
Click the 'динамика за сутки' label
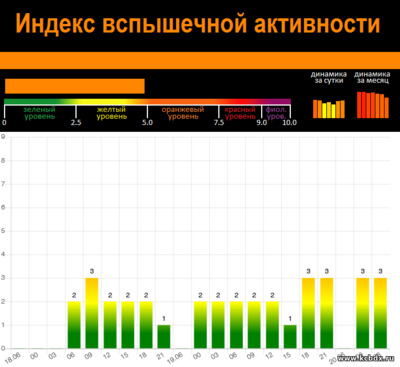coord(329,77)
